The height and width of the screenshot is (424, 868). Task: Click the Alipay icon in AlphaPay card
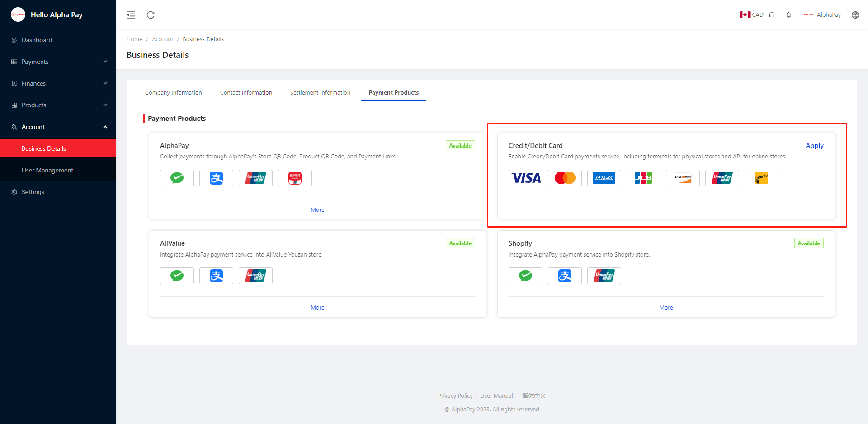(x=216, y=178)
